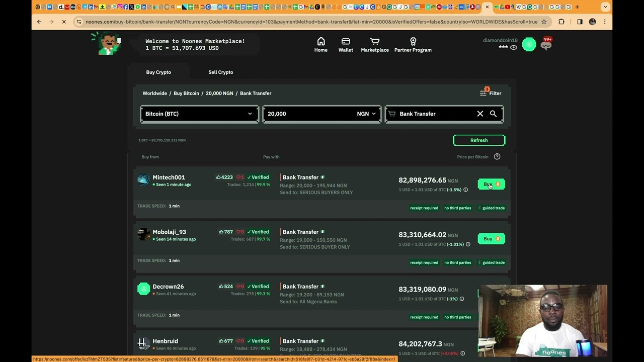Viewport: 644px width, 362px height.
Task: Clear the Bank Transfer payment method
Action: tap(480, 114)
